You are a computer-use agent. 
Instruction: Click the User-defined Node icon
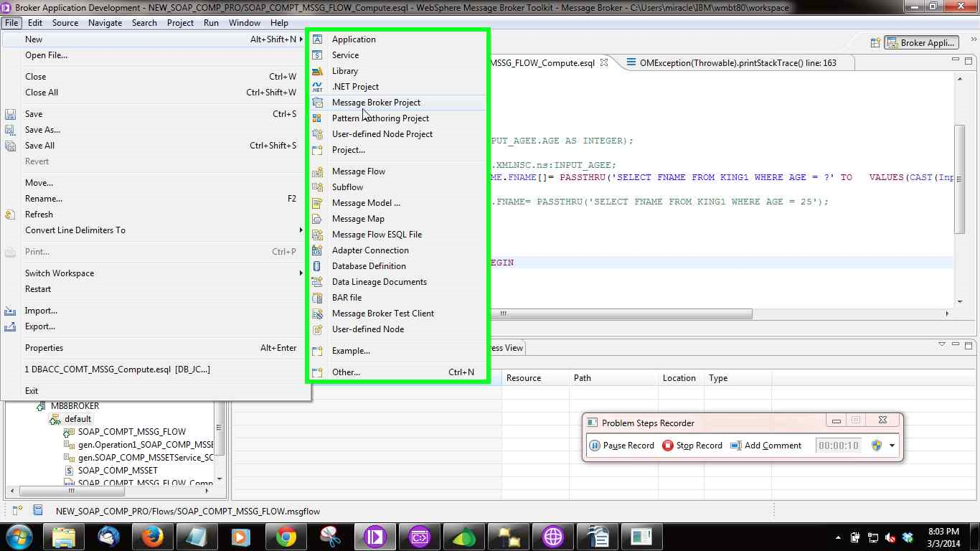click(317, 329)
